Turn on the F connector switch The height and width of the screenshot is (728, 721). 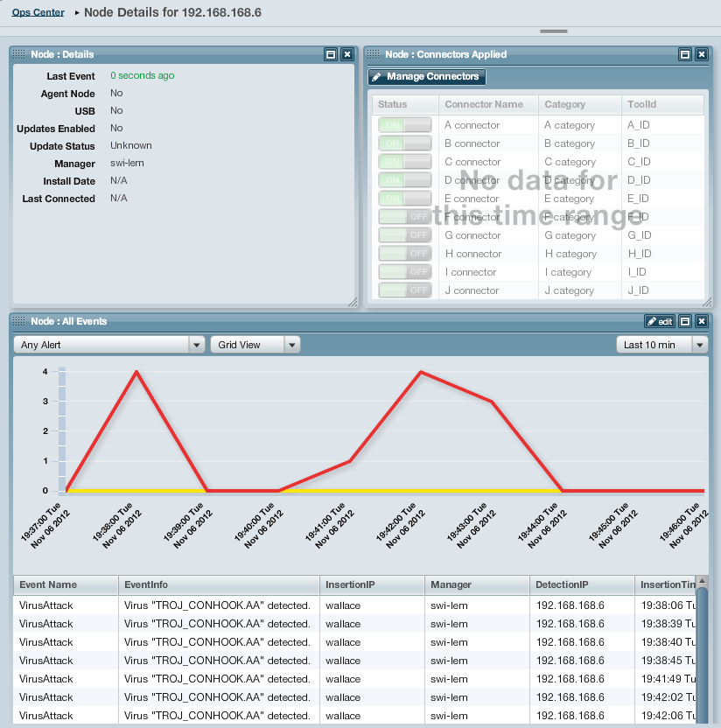(x=405, y=217)
